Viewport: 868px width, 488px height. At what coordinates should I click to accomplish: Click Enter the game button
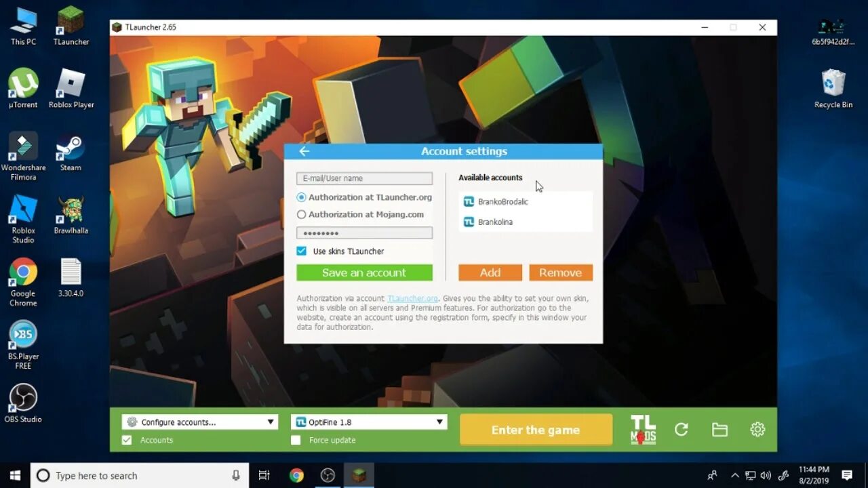coord(536,430)
